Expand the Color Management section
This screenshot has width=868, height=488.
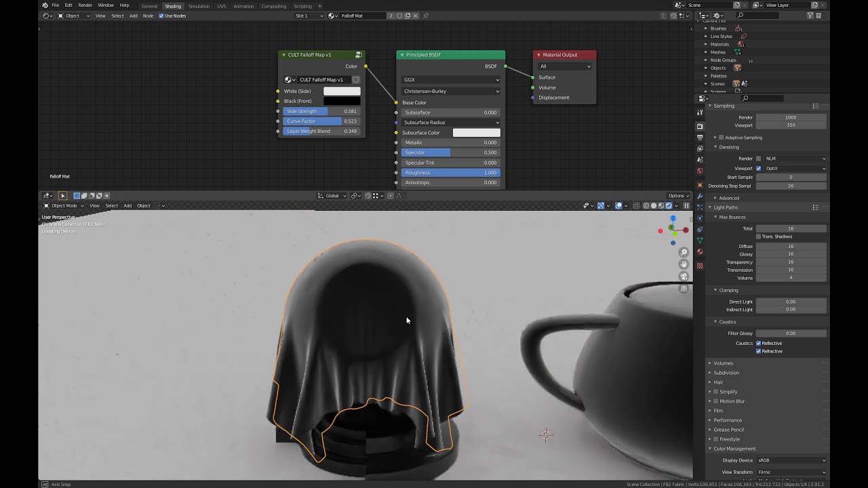[734, 448]
